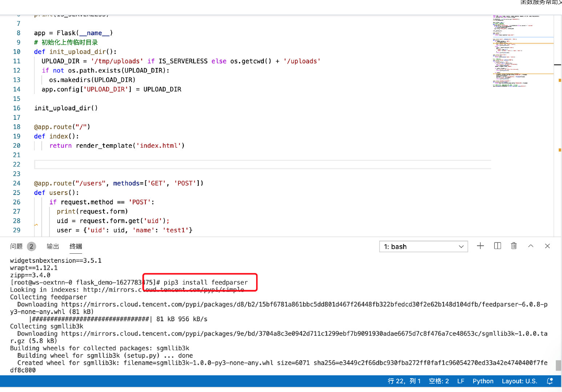Switch to the 问题 tab
Screen dimensions: 562x392
[x=16, y=246]
